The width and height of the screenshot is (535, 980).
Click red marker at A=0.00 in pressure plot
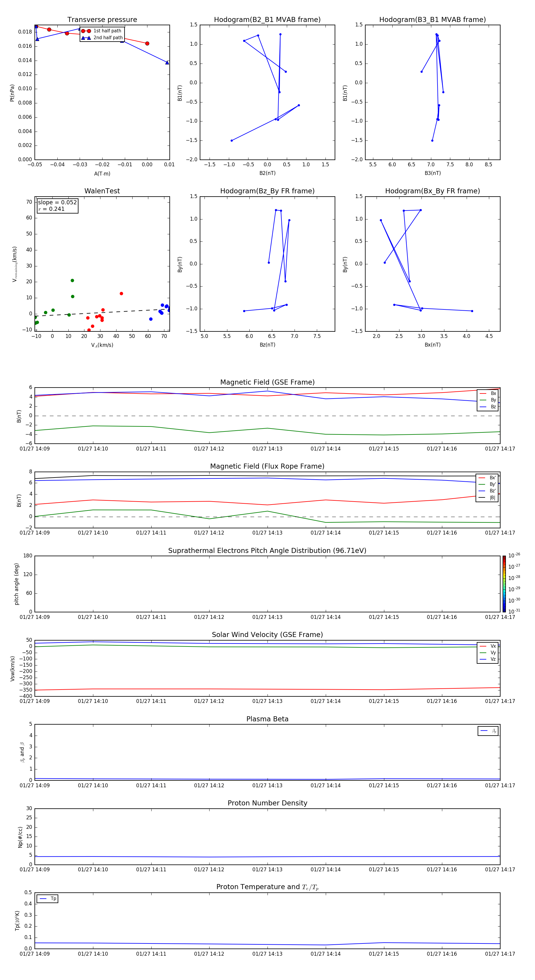pos(147,43)
